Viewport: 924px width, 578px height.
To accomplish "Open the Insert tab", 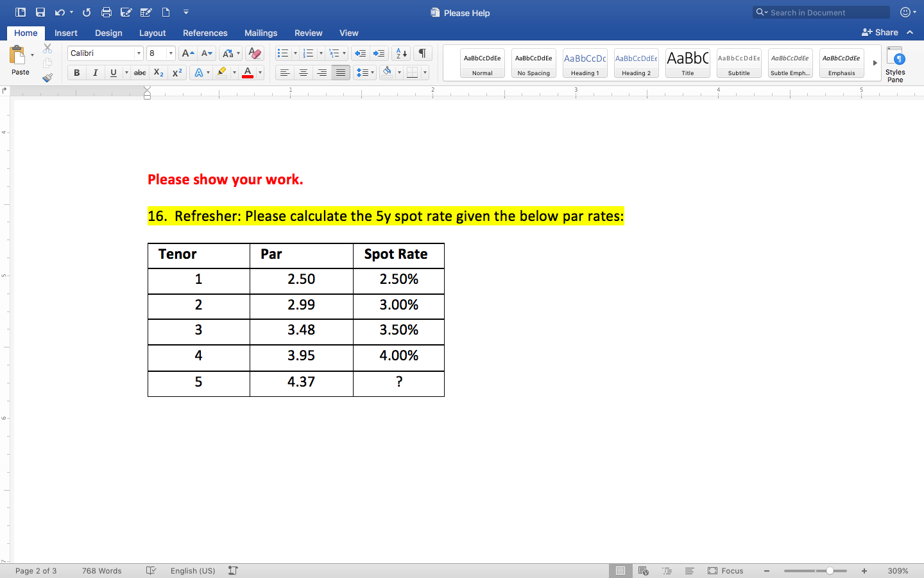I will pyautogui.click(x=66, y=33).
